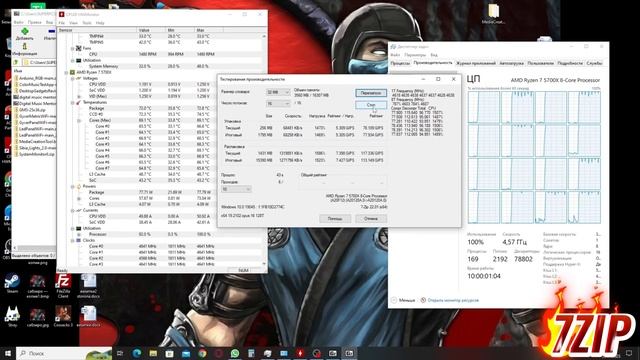Click the Temperatures thermometer icon in HWMonitor
640x360 pixels.
(x=79, y=102)
